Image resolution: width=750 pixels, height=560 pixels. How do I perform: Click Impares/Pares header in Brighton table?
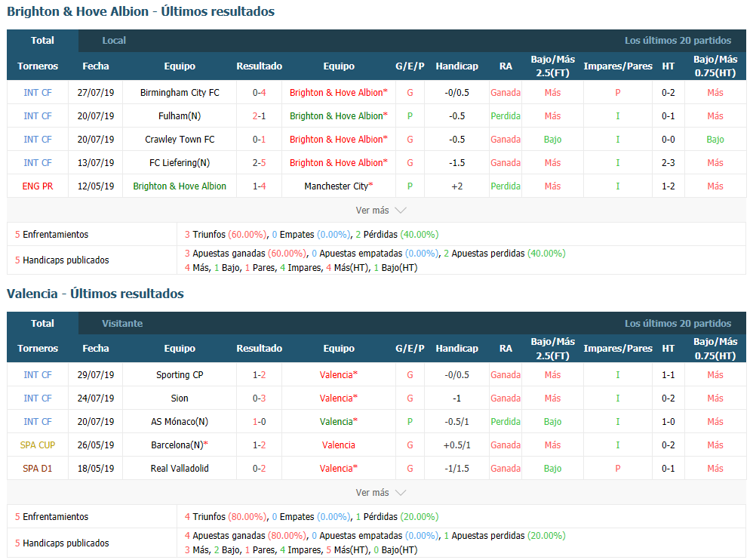[x=617, y=66]
